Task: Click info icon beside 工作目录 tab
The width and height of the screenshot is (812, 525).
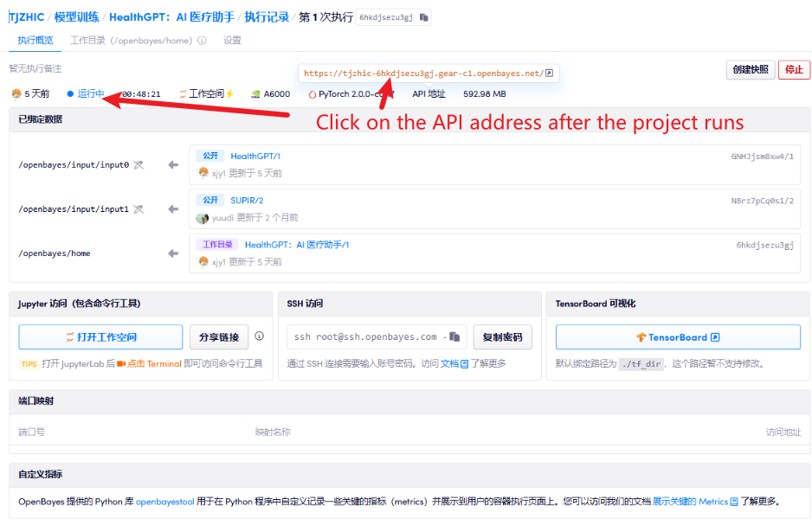Action: (202, 41)
